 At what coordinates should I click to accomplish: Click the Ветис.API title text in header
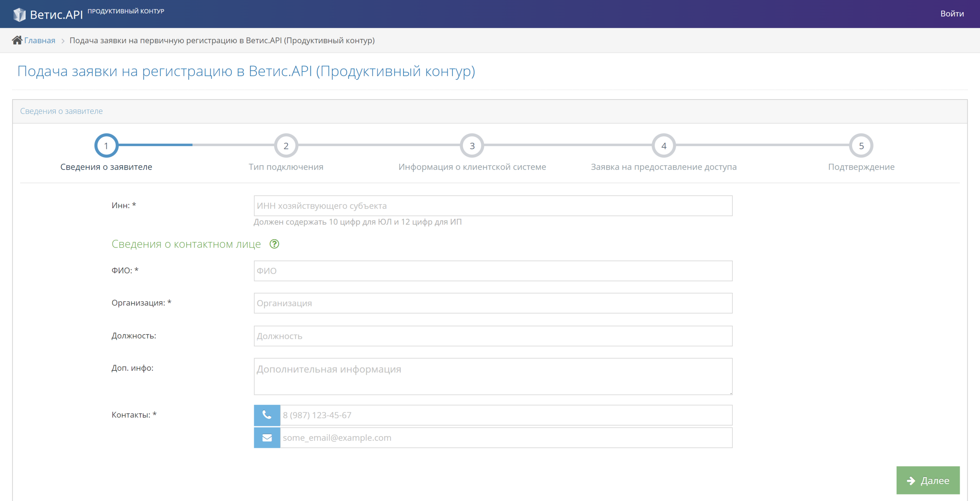56,15
